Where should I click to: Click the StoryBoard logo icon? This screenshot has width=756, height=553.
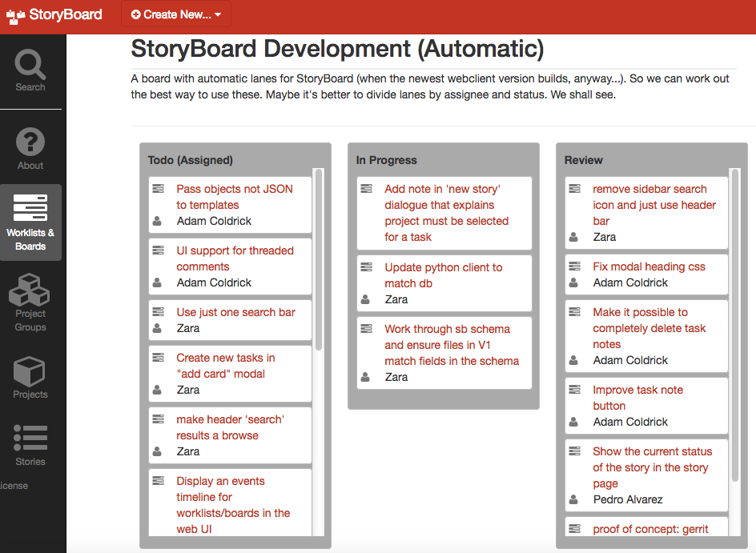[16, 15]
